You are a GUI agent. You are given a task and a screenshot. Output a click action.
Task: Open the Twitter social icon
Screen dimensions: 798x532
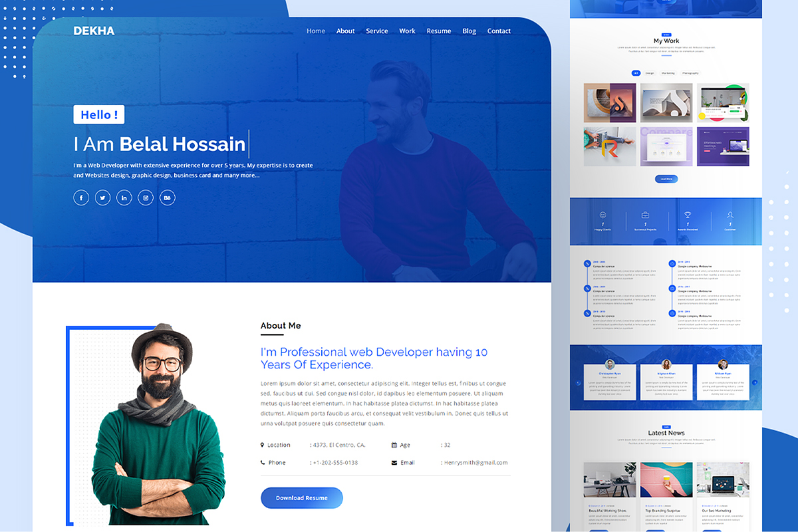[x=102, y=198]
